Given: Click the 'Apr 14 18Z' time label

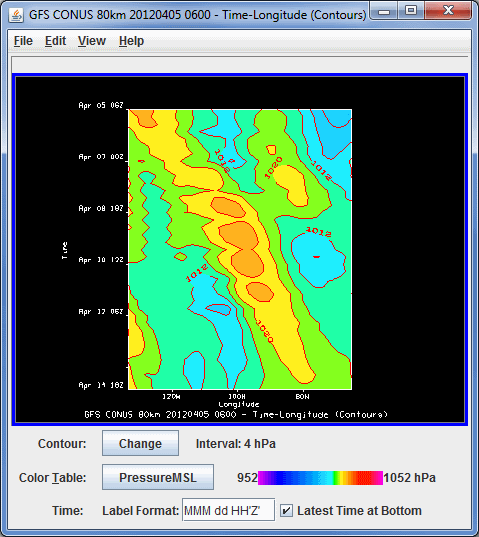Looking at the screenshot, I should pyautogui.click(x=101, y=385).
